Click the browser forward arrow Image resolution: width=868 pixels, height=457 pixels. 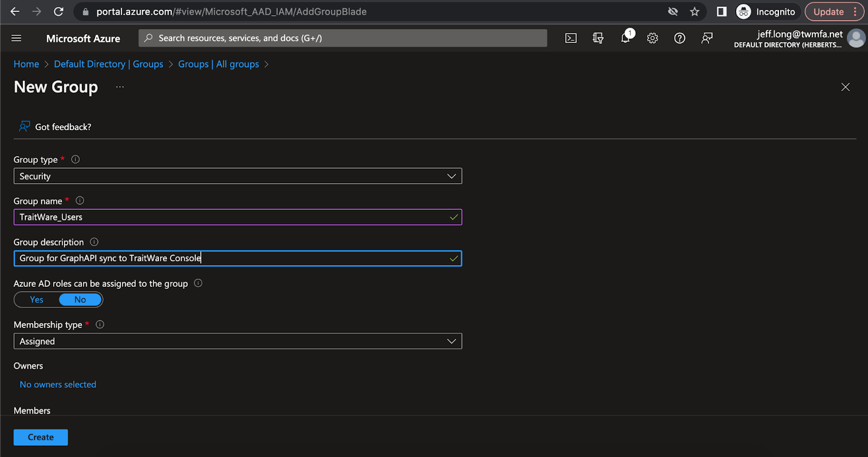coord(36,11)
